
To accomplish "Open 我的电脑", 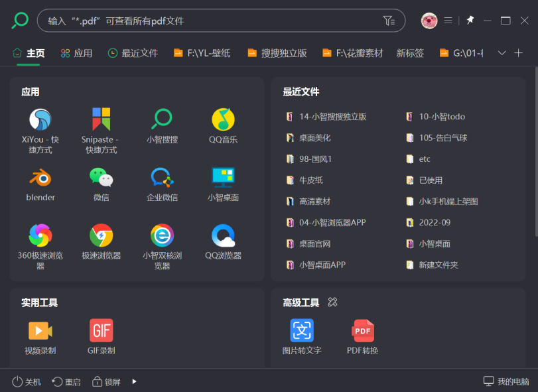I will [x=506, y=381].
